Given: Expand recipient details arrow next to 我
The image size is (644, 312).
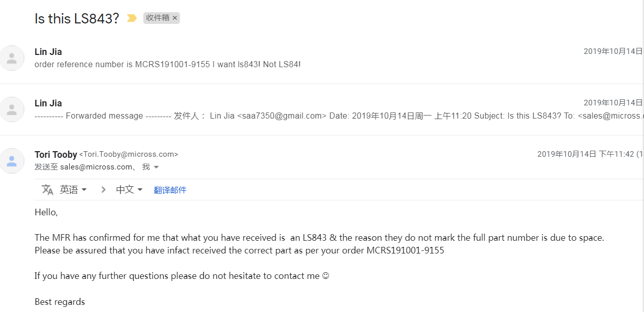Looking at the screenshot, I should pyautogui.click(x=156, y=167).
